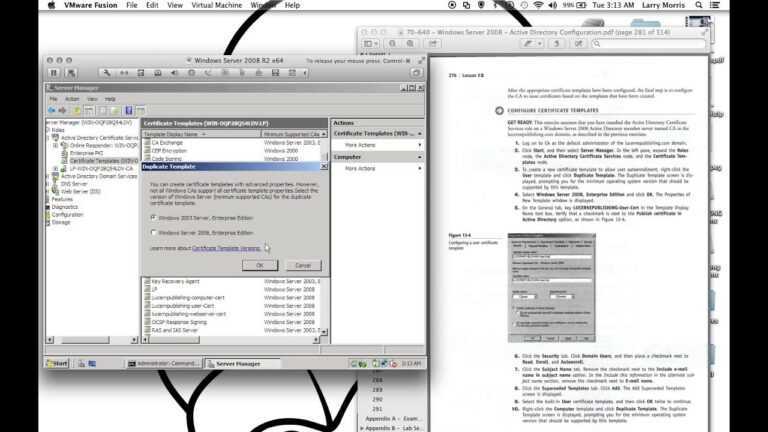Click the volume icon in Mac menu bar
This screenshot has width=768, height=432.
click(x=552, y=5)
